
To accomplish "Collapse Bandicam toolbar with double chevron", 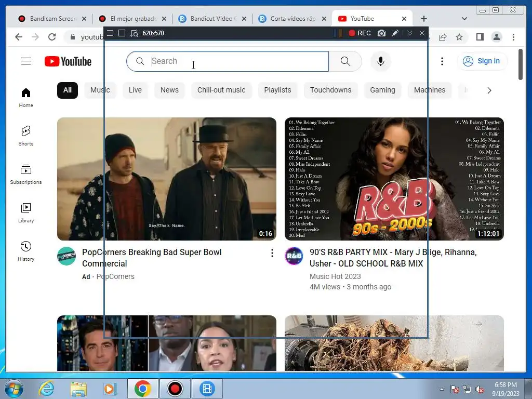I will (409, 33).
